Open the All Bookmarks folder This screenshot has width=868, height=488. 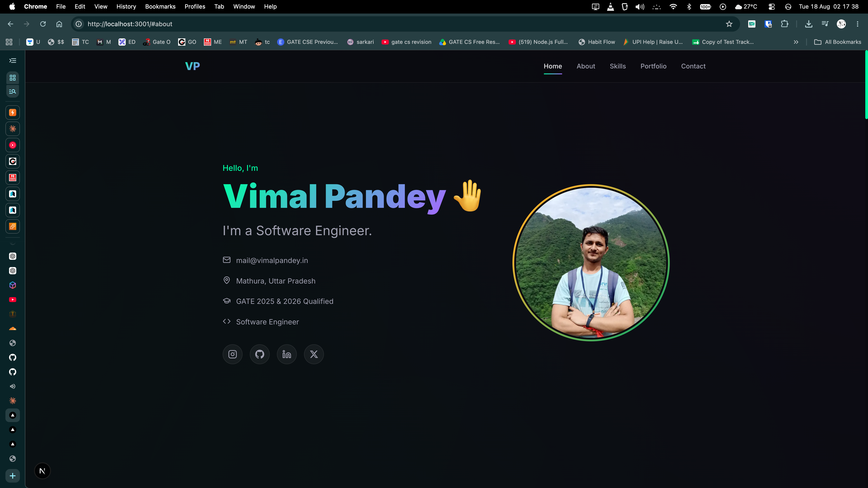(838, 42)
